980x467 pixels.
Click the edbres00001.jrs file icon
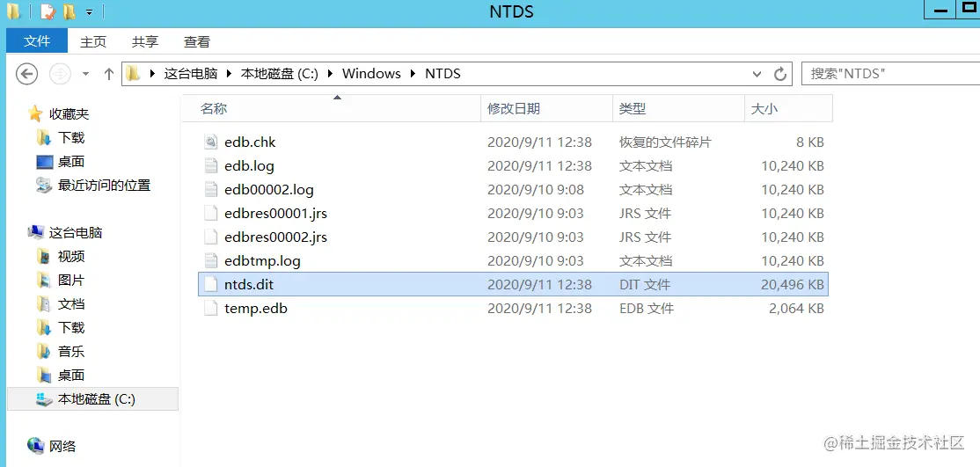click(210, 213)
